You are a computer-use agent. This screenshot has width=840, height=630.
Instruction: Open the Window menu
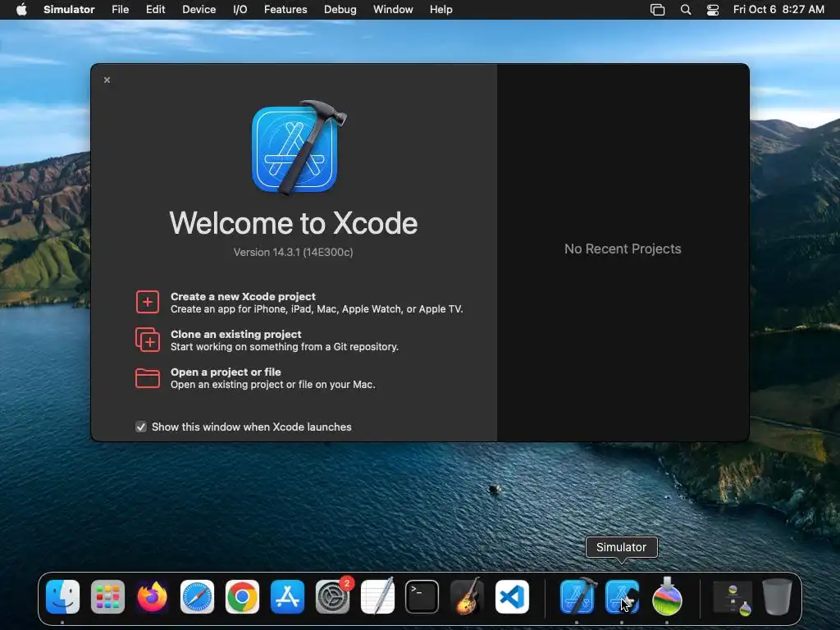tap(393, 10)
